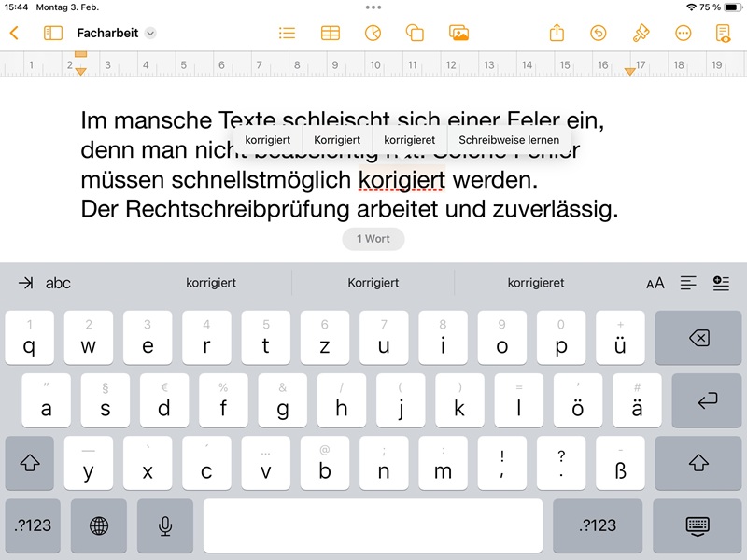Image resolution: width=747 pixels, height=560 pixels.
Task: Tap the ä key
Action: point(637,400)
